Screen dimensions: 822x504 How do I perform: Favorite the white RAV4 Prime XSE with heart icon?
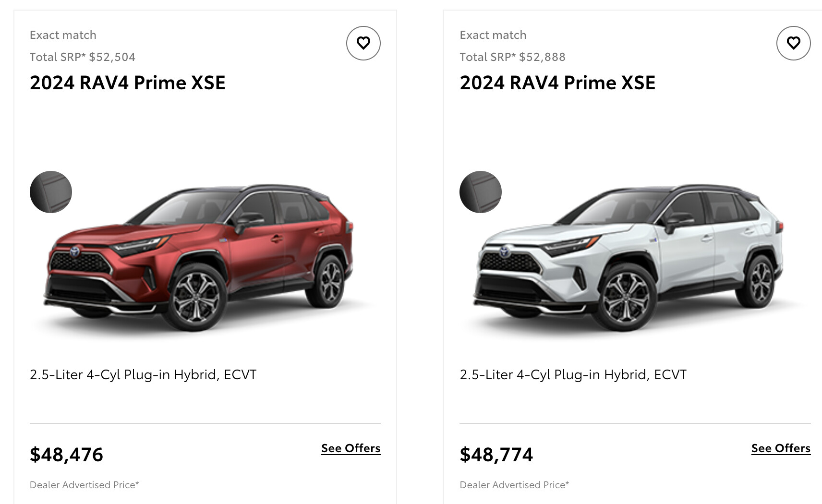tap(793, 43)
